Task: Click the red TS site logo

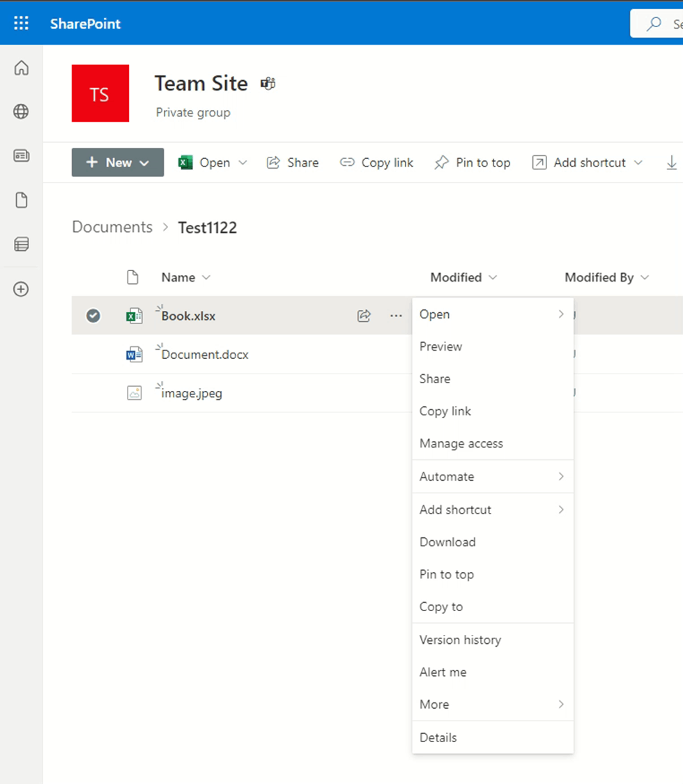Action: click(x=100, y=93)
